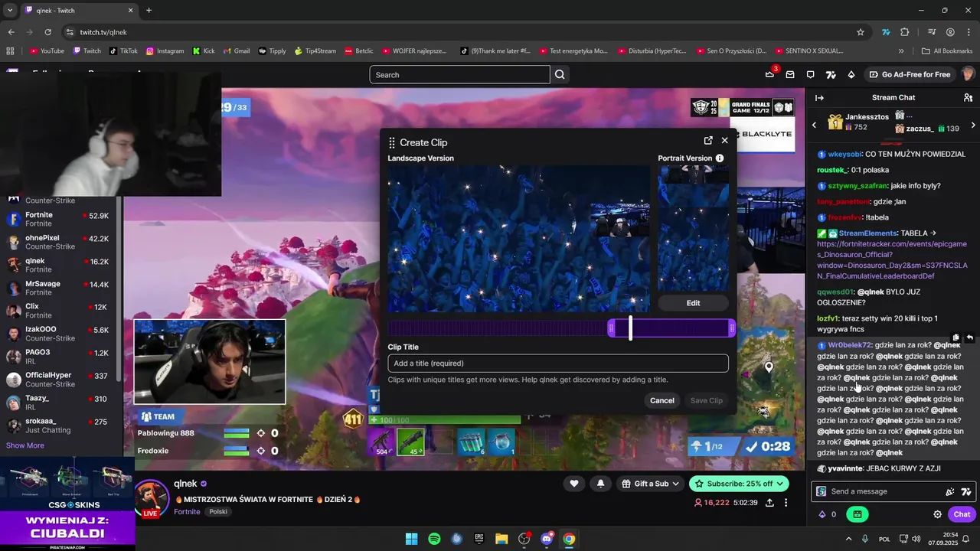Image resolution: width=980 pixels, height=551 pixels.
Task: Click the green channel points claim button
Action: (857, 514)
